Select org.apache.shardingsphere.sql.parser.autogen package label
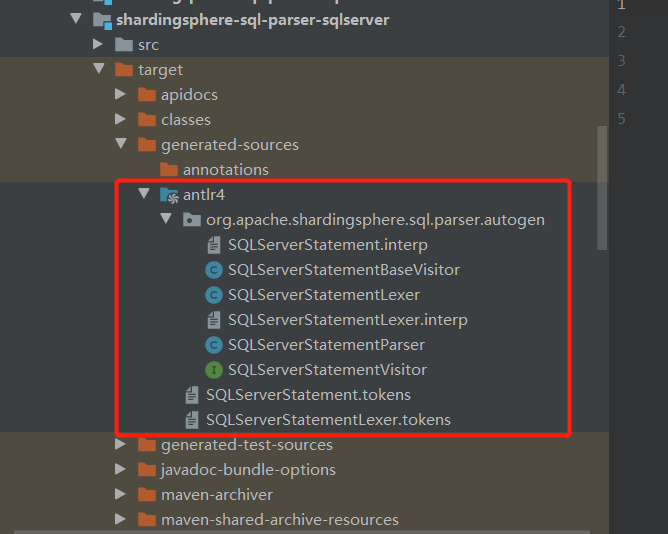The image size is (668, 534). pos(375,220)
